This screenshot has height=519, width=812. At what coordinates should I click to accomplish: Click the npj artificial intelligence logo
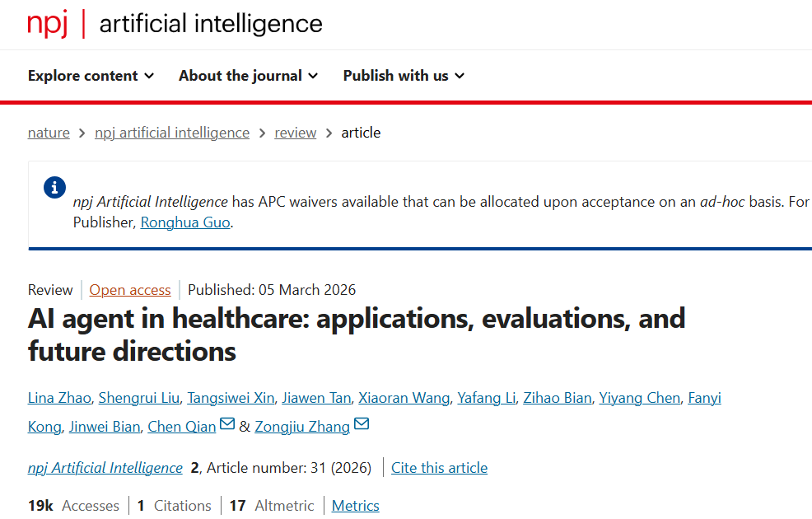click(x=175, y=24)
